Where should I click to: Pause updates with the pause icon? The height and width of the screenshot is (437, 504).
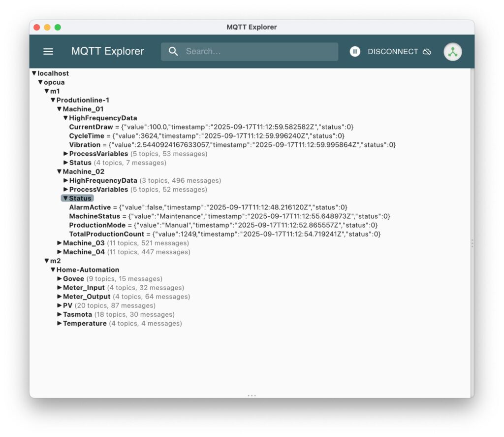[355, 51]
